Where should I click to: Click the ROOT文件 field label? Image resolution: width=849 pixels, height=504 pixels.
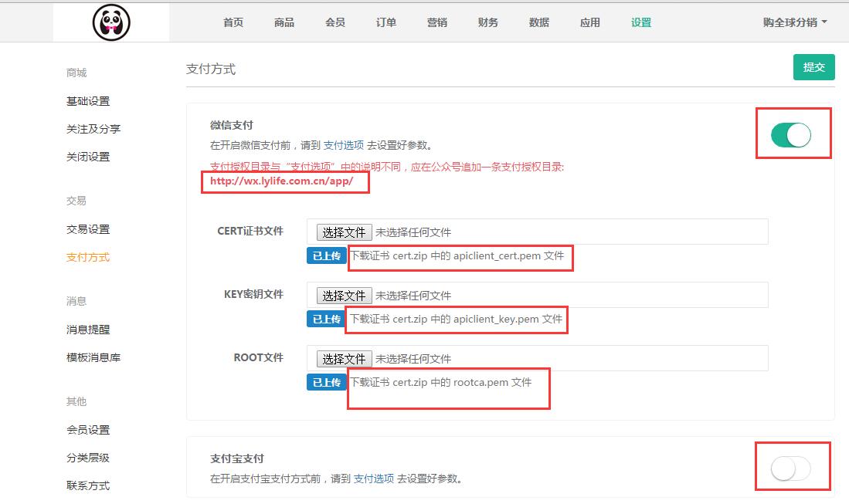(x=258, y=357)
